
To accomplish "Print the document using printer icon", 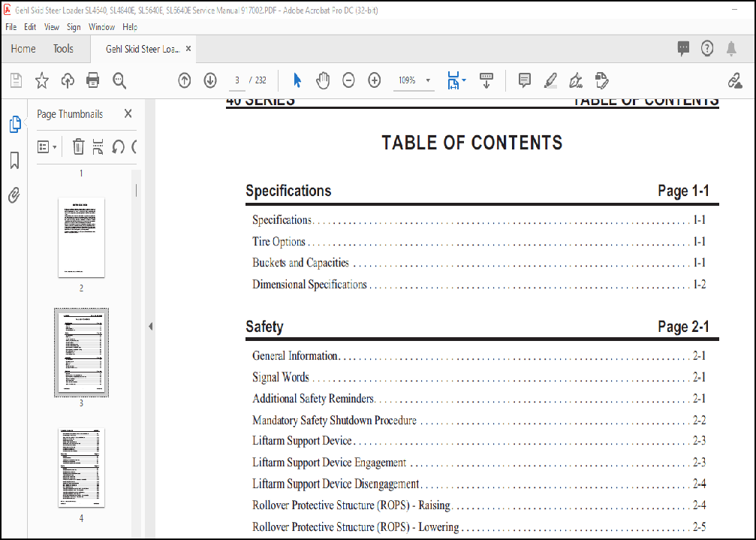I will click(x=92, y=80).
